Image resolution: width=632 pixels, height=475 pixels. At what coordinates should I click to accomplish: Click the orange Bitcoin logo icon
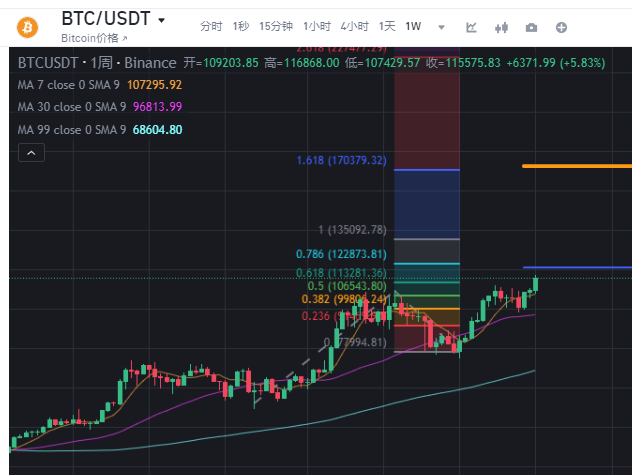27,27
